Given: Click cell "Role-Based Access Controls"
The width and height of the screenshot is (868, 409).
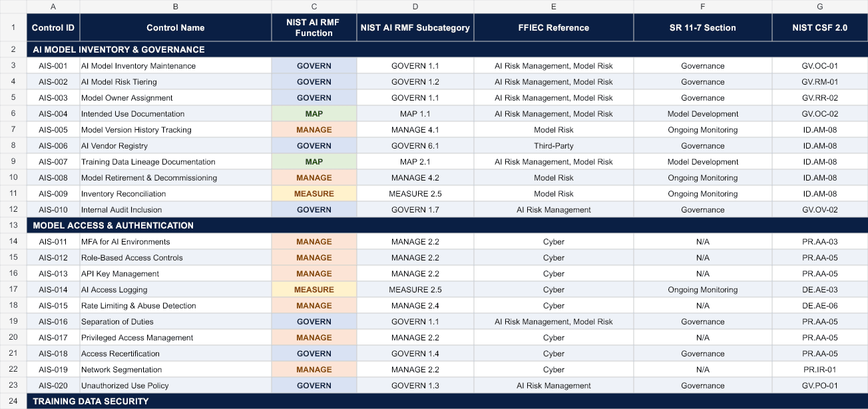Looking at the screenshot, I should (x=176, y=257).
